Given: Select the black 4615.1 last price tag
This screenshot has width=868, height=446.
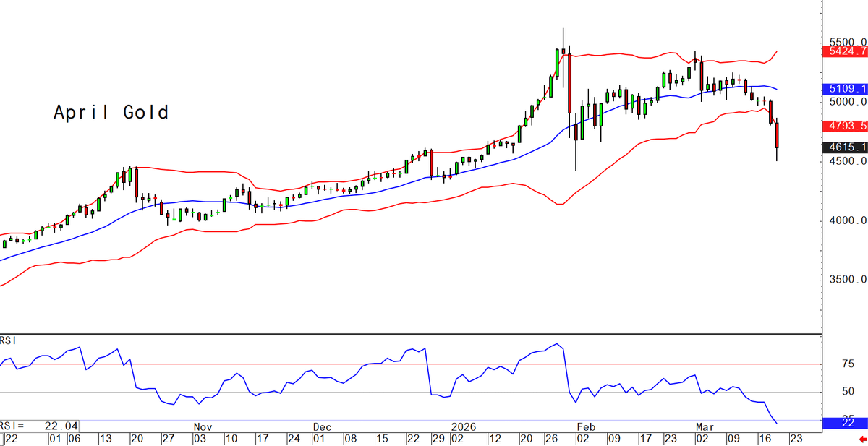Looking at the screenshot, I should coord(846,147).
